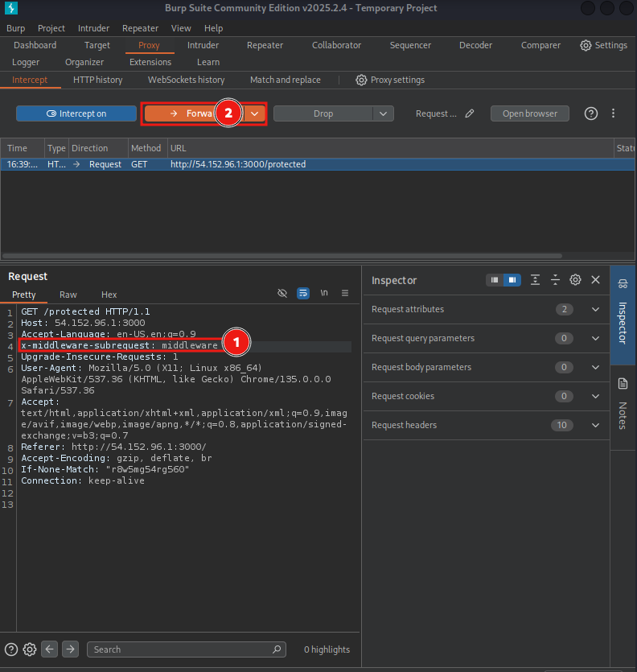This screenshot has height=672, width=637.
Task: Sort by the Time column header
Action: 23,148
